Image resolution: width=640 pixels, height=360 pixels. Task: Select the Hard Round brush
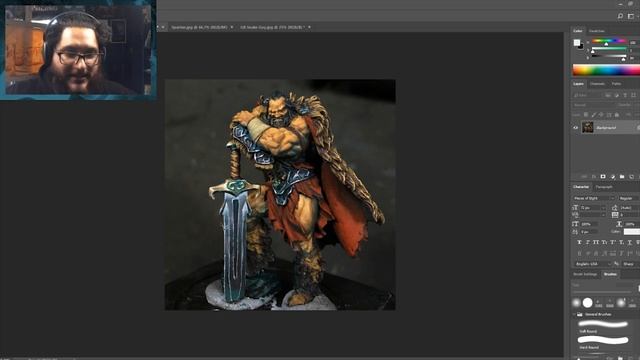pos(603,342)
